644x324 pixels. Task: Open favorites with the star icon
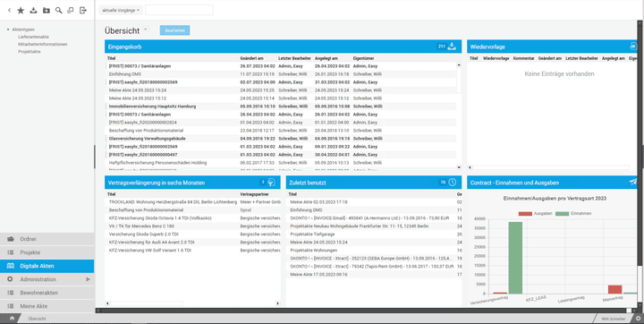pos(21,10)
